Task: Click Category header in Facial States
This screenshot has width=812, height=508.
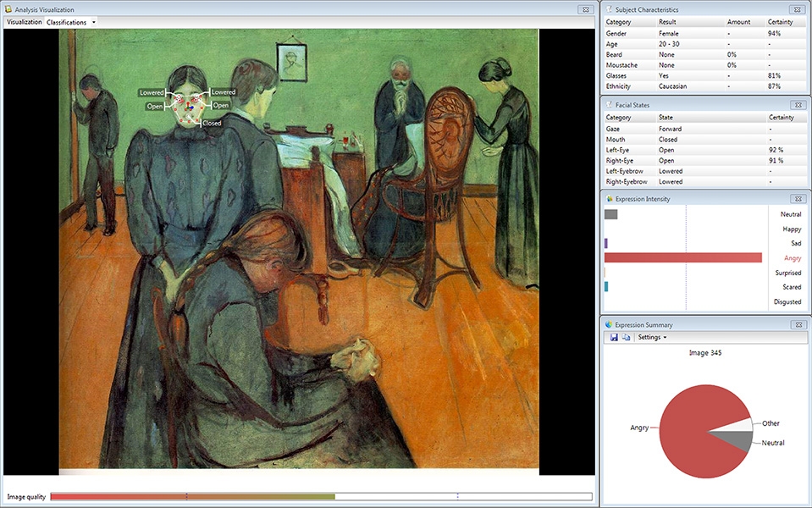Action: point(618,118)
